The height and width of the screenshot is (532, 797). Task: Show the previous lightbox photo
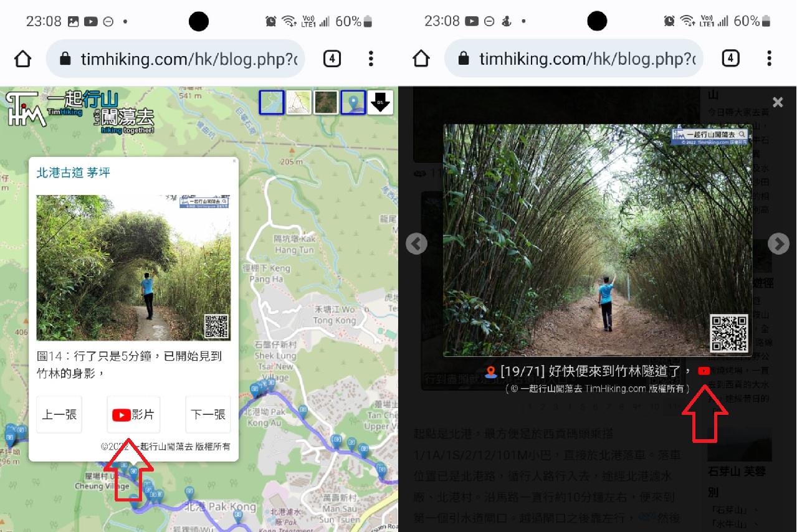pos(416,244)
